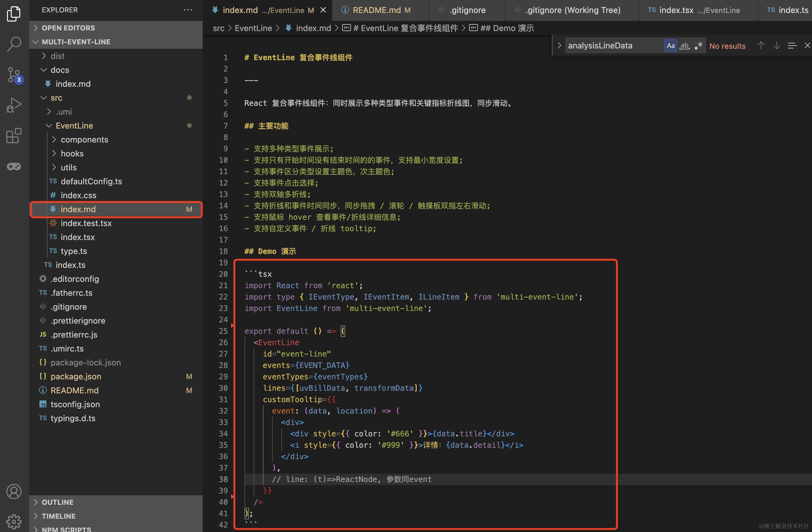
Task: Expand the utils folder
Action: (x=116, y=168)
